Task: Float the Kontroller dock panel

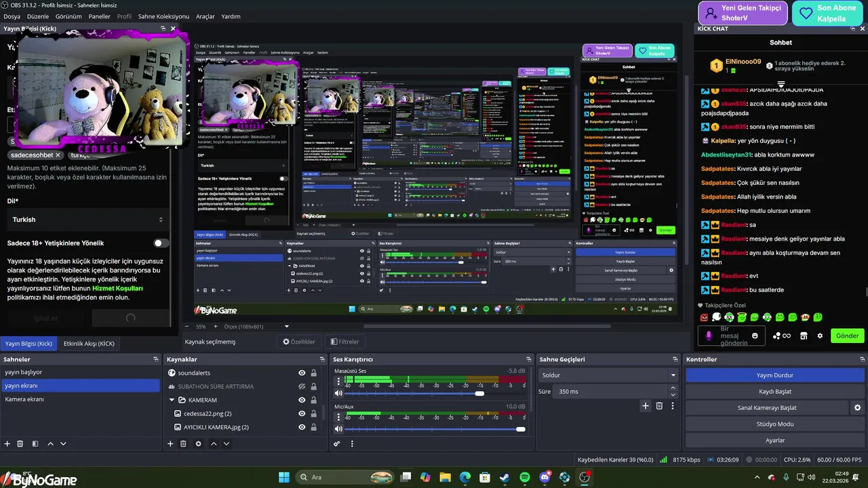Action: pyautogui.click(x=861, y=359)
